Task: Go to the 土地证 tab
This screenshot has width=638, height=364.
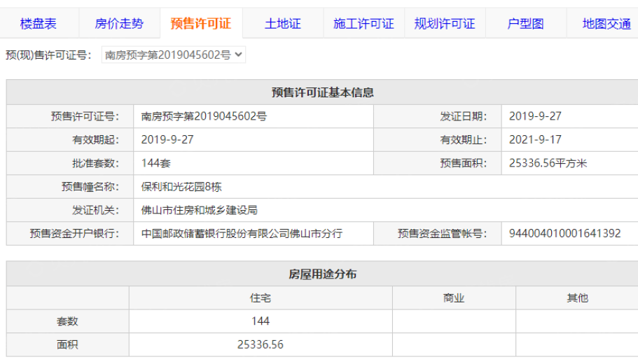Action: (282, 24)
